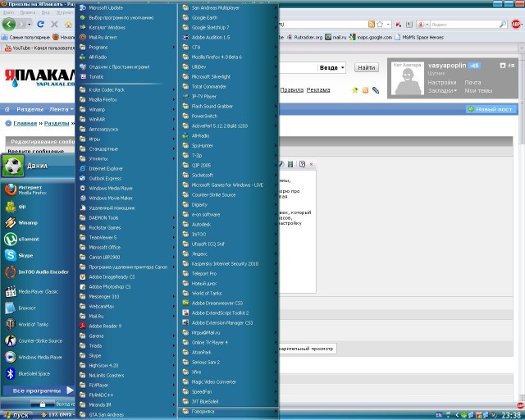Screen dimensions: 525x420
Task: Expand the WinRAR program folder
Action: [x=127, y=119]
